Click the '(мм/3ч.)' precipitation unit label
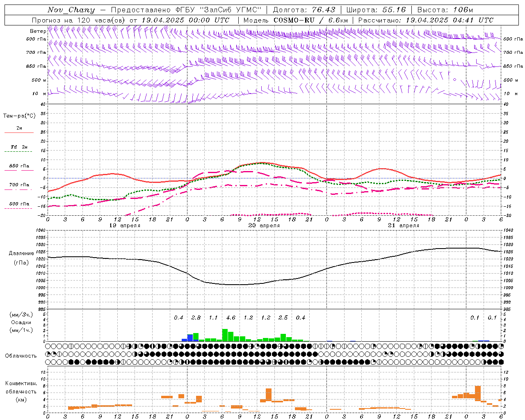The image size is (525, 420). pyautogui.click(x=21, y=315)
